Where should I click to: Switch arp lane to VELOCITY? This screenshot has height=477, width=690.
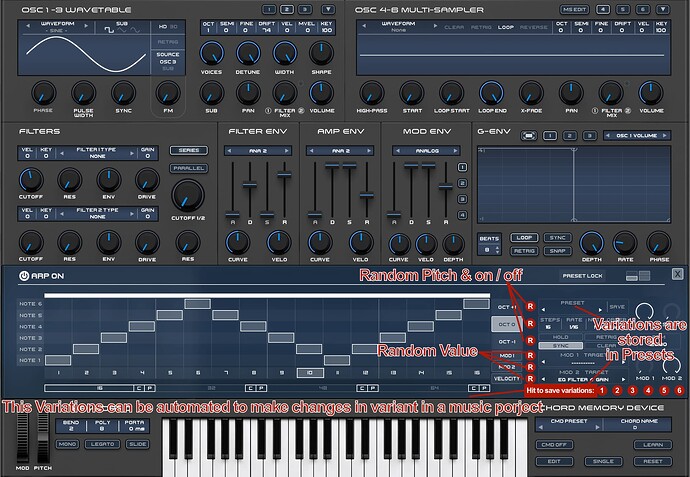(507, 378)
